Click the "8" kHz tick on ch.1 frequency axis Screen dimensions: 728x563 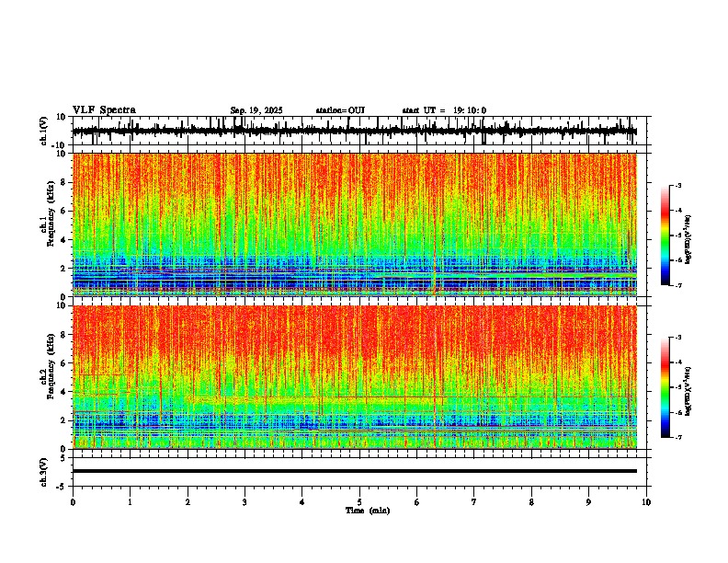point(64,182)
